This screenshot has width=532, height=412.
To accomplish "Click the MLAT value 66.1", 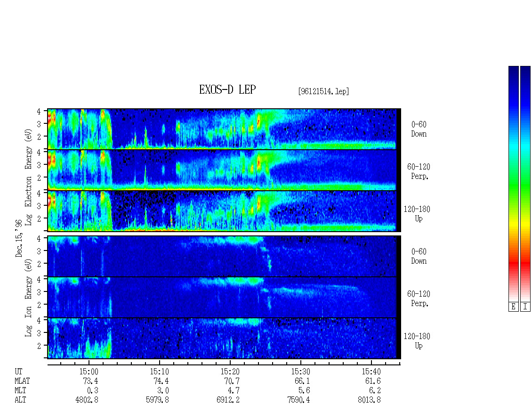I will 302,381.
